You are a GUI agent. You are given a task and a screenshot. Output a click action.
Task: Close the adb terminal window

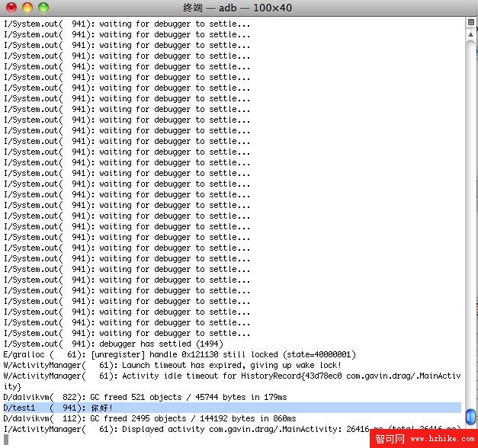[x=11, y=8]
